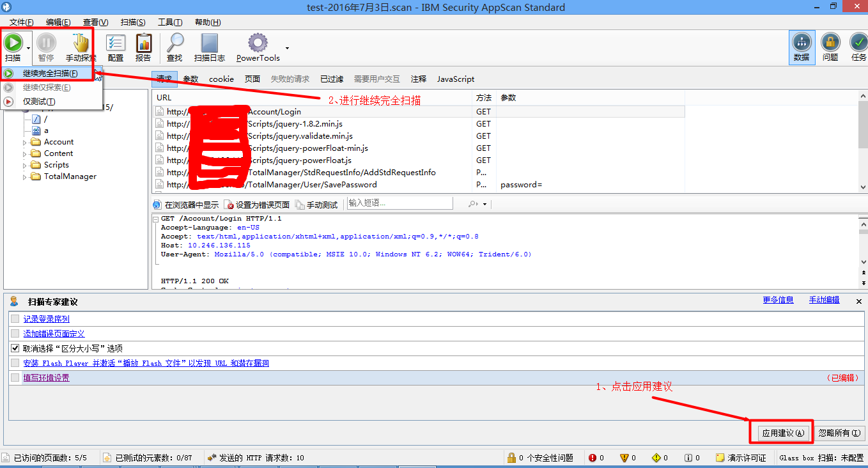Switch to the 页面 tab
This screenshot has height=468, width=868.
click(252, 79)
